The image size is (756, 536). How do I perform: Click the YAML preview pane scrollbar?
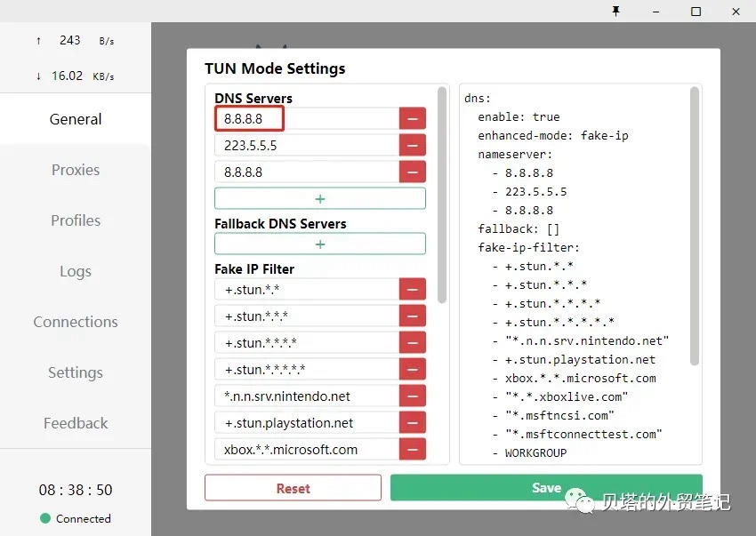tap(696, 222)
